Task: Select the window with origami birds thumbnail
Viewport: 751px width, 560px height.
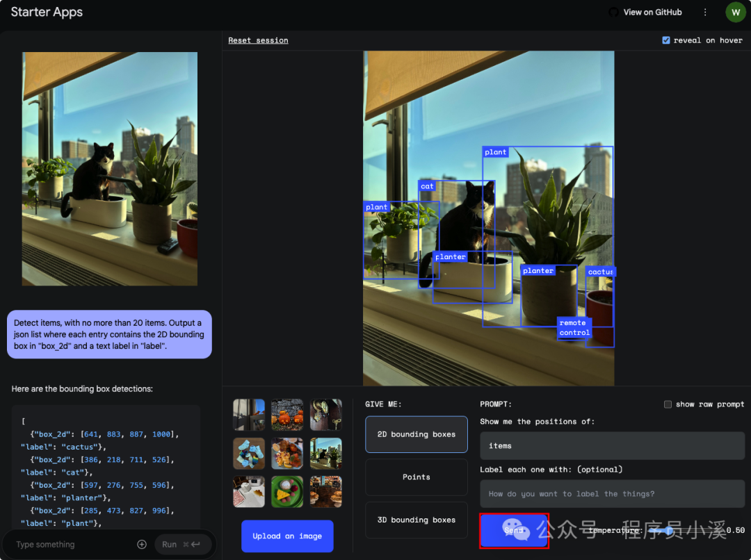Action: pyautogui.click(x=248, y=415)
